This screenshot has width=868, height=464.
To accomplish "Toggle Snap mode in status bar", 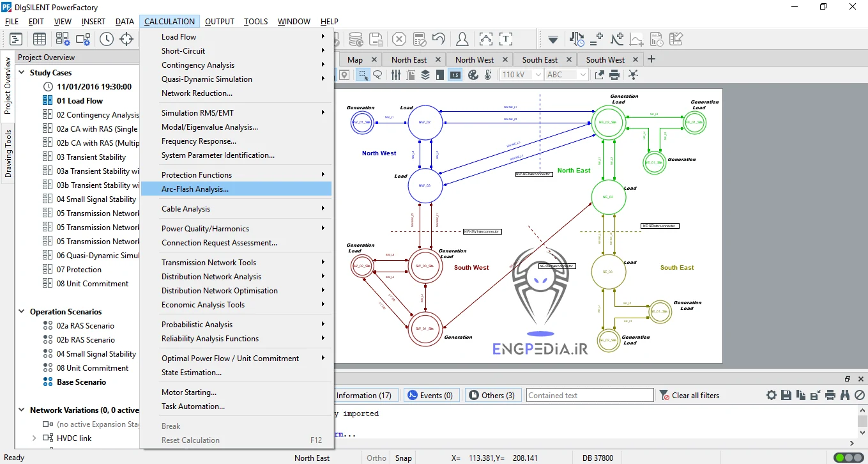I will click(403, 458).
